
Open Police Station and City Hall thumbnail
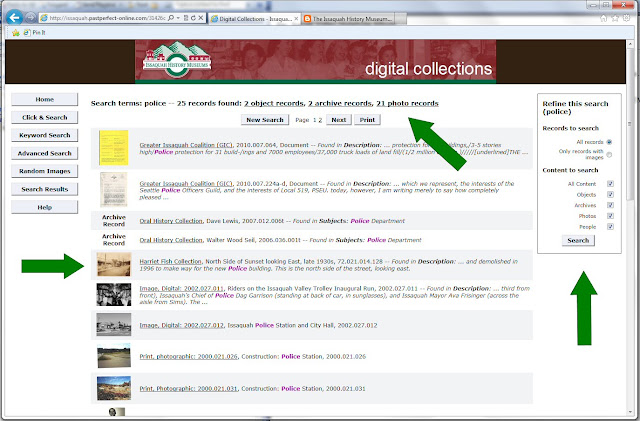pos(114,325)
